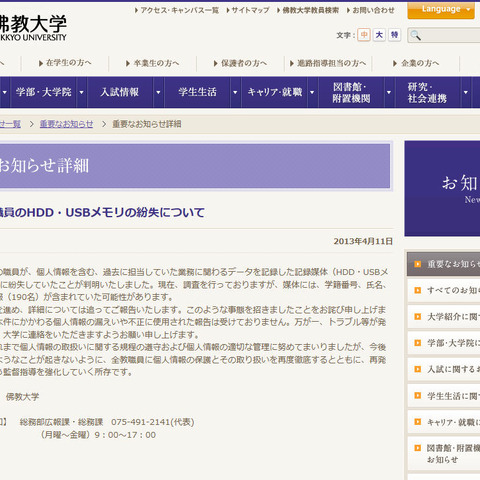Viewport: 480px width, 480px height.
Task: Go to 卒業生の方へ page
Action: [x=153, y=63]
